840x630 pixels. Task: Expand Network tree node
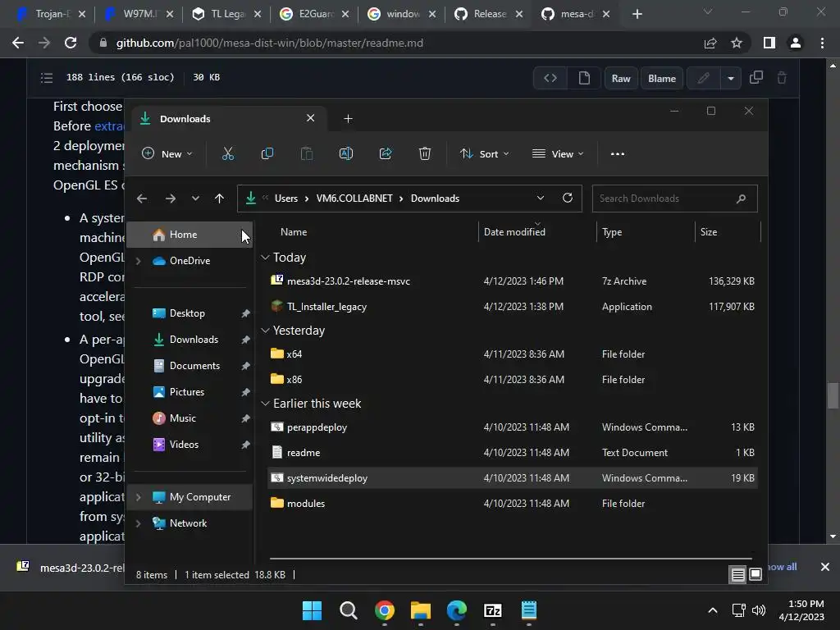(x=138, y=523)
